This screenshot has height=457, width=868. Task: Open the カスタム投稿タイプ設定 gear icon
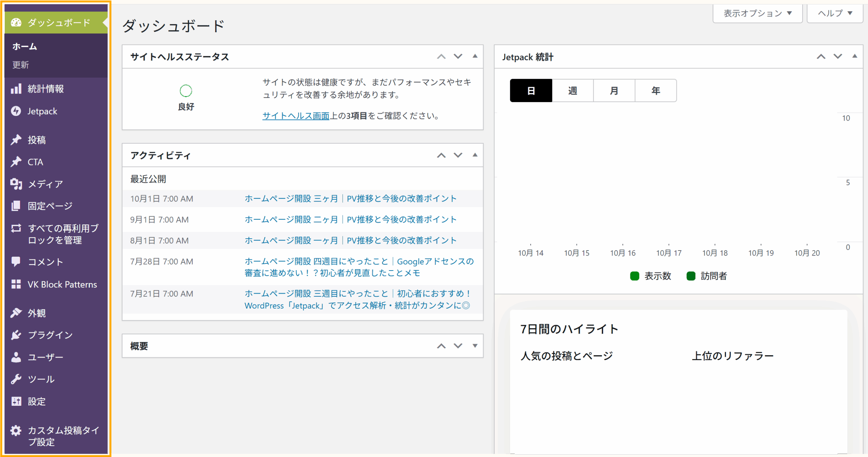[16, 431]
